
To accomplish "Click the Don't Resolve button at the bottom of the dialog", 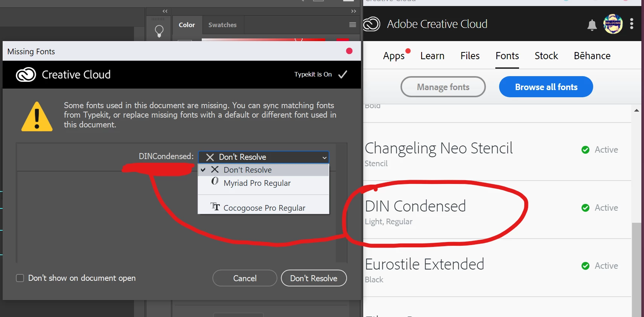I will 314,278.
